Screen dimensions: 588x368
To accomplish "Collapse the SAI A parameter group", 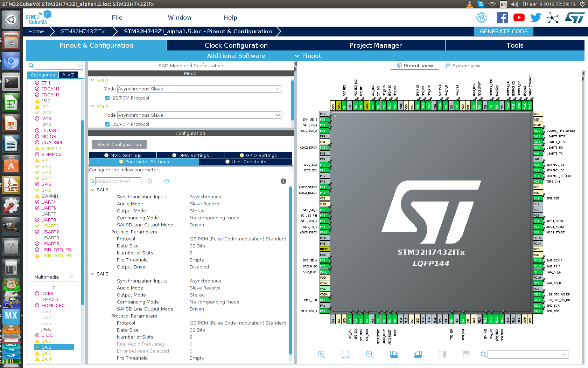I will (x=93, y=190).
